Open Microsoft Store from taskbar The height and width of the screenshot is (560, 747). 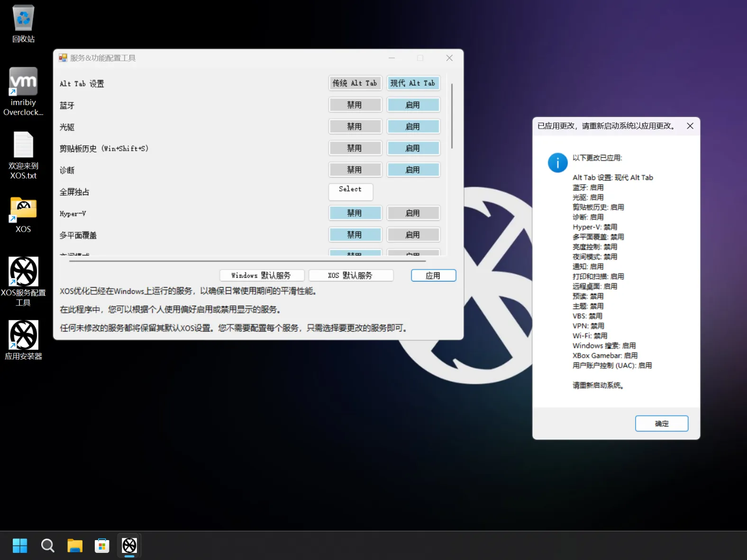coord(102,546)
